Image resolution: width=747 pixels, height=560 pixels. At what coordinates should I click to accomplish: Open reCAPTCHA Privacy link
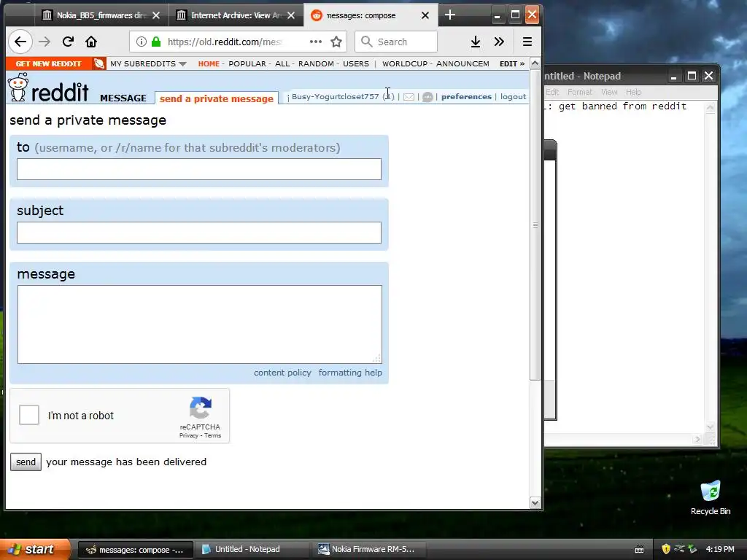coord(189,435)
